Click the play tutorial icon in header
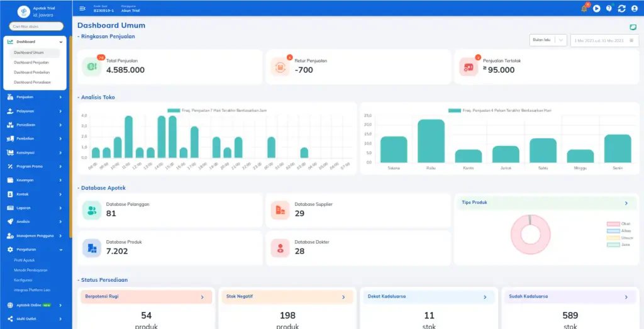Image resolution: width=644 pixels, height=329 pixels. 596,9
